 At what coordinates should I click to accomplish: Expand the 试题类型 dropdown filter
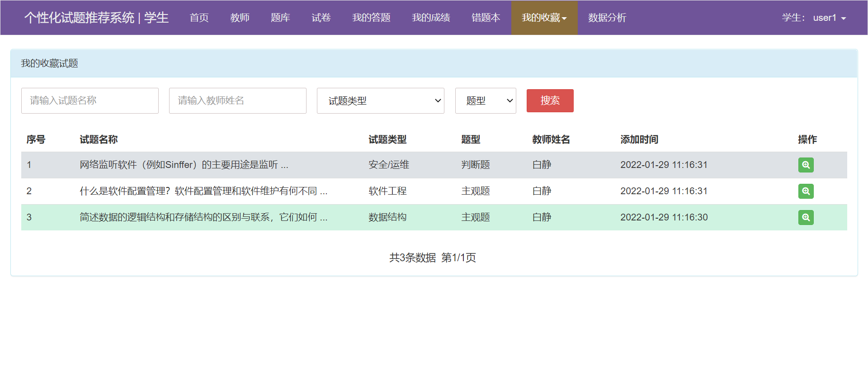click(x=381, y=100)
